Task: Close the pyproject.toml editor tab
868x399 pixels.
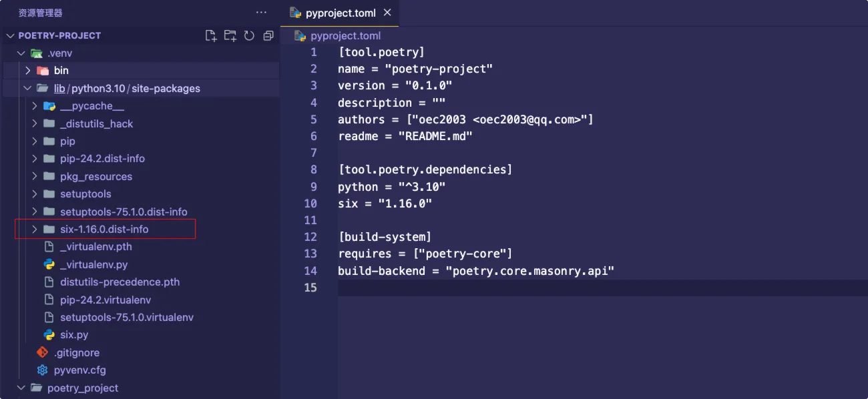Action: tap(387, 13)
